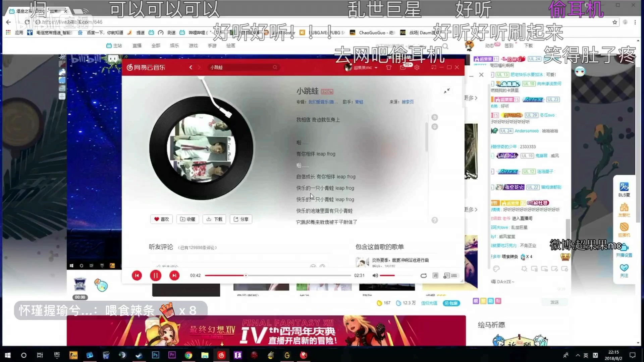Seek the song progress bar
The width and height of the screenshot is (644, 362).
point(278,276)
